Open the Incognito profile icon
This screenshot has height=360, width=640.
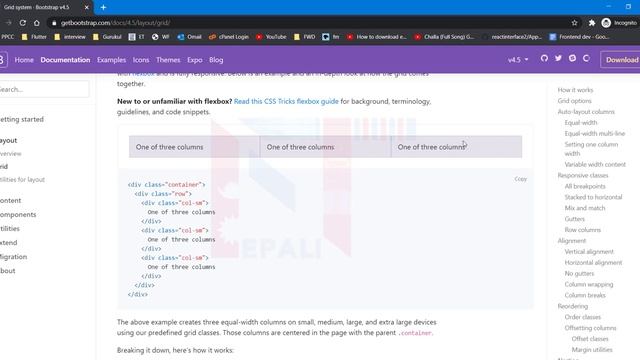[x=606, y=23]
